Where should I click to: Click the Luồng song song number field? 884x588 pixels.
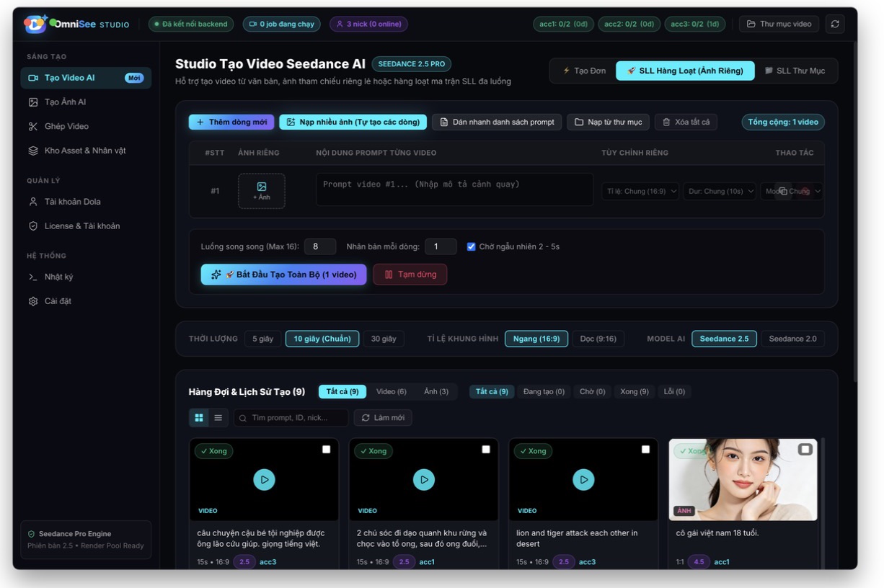pos(320,246)
